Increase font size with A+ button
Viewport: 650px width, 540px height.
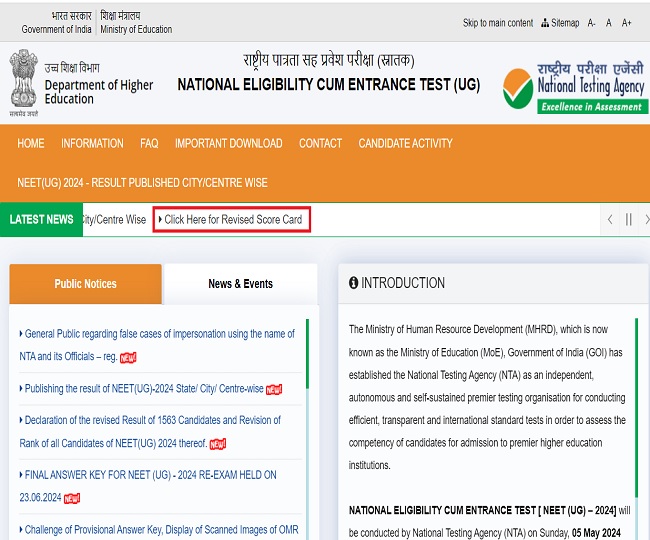pos(626,23)
